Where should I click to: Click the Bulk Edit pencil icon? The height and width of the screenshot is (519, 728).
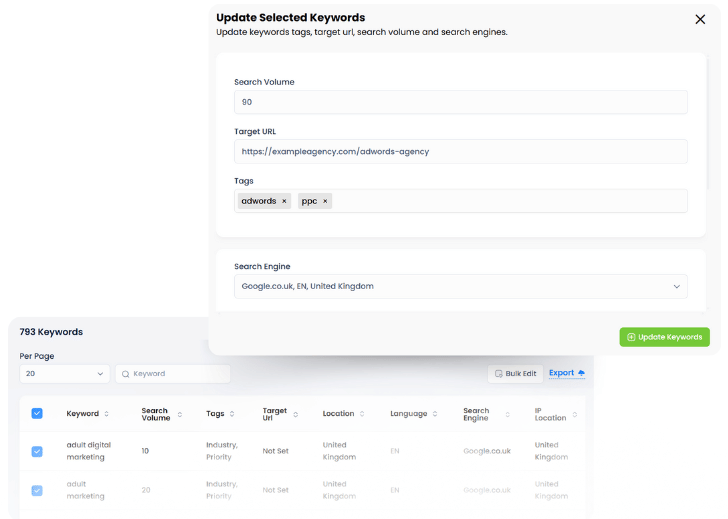(x=499, y=374)
